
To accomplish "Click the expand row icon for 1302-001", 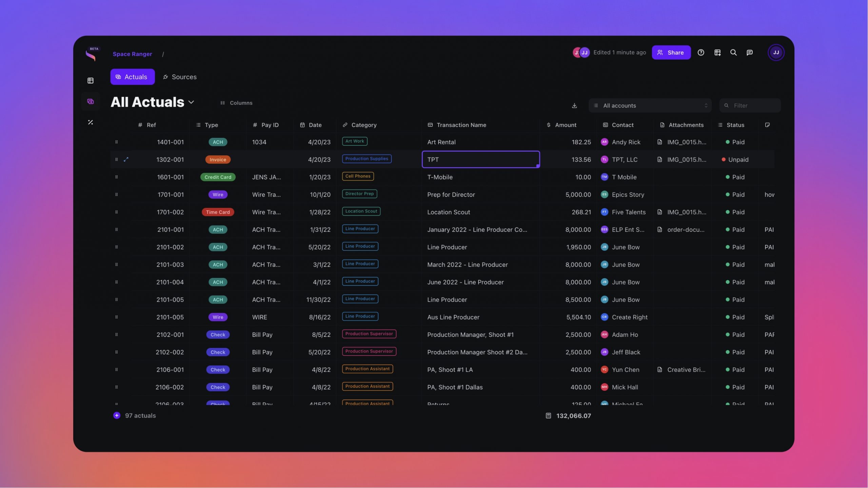I will tap(126, 160).
